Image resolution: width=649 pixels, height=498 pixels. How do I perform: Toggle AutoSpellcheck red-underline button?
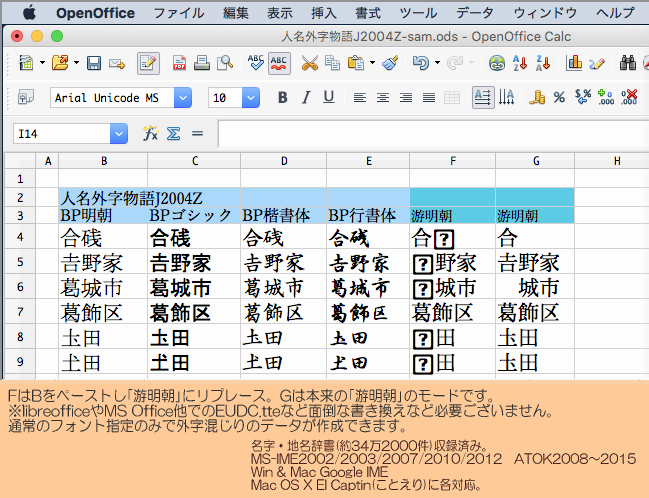[x=279, y=63]
